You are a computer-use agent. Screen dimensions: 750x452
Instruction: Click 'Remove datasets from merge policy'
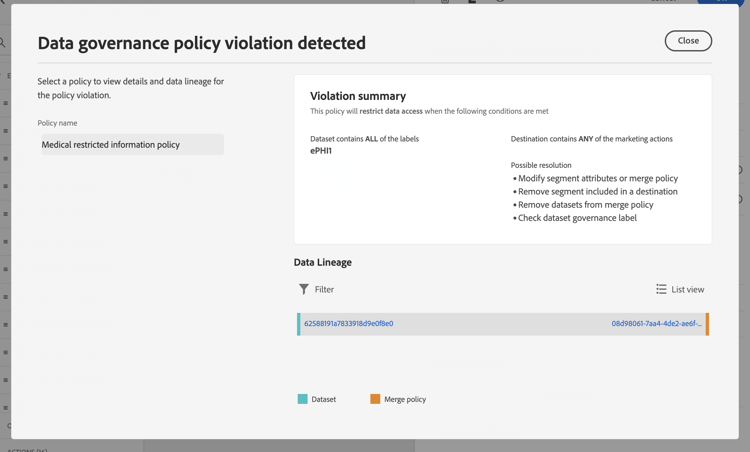586,204
